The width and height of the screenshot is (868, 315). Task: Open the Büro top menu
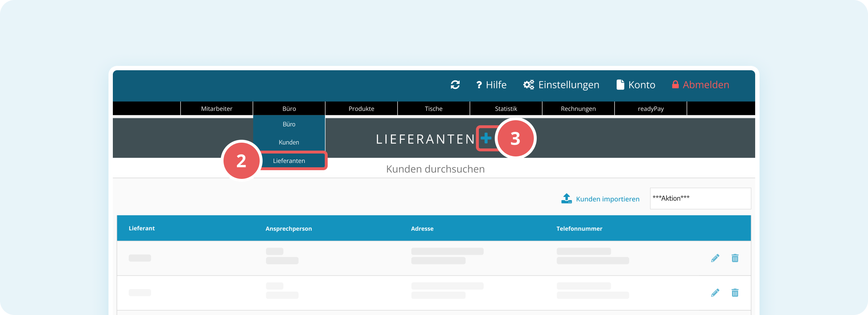tap(289, 109)
